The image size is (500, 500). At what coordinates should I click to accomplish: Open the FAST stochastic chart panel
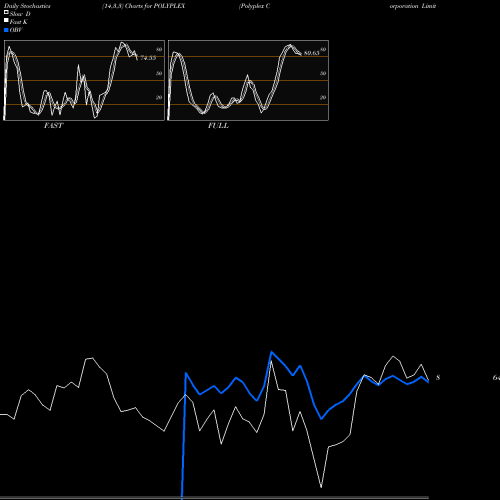pyautogui.click(x=84, y=80)
